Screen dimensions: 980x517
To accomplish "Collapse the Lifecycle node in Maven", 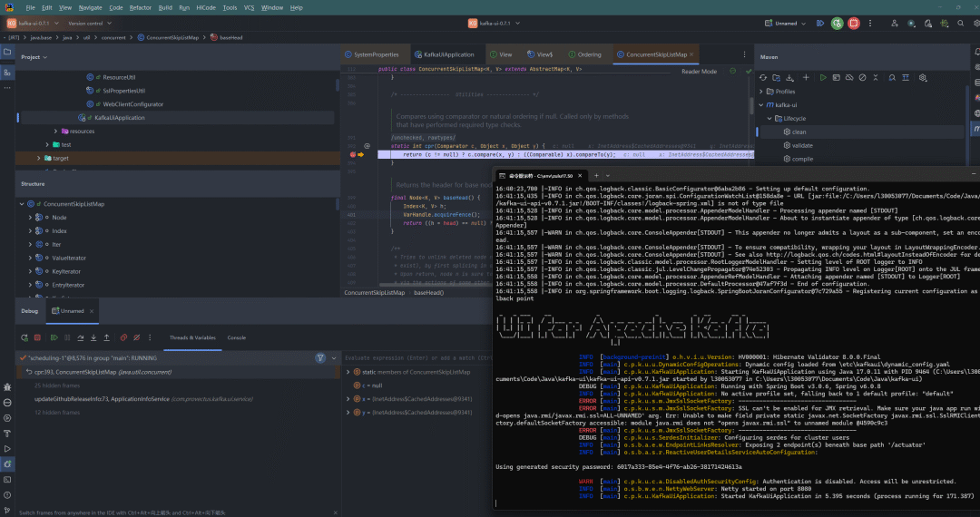I will pyautogui.click(x=770, y=119).
